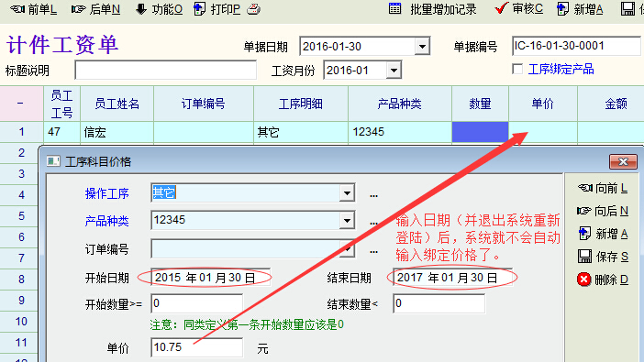This screenshot has width=644, height=362.
Task: Open the 功能O function menu
Action: click(x=159, y=9)
